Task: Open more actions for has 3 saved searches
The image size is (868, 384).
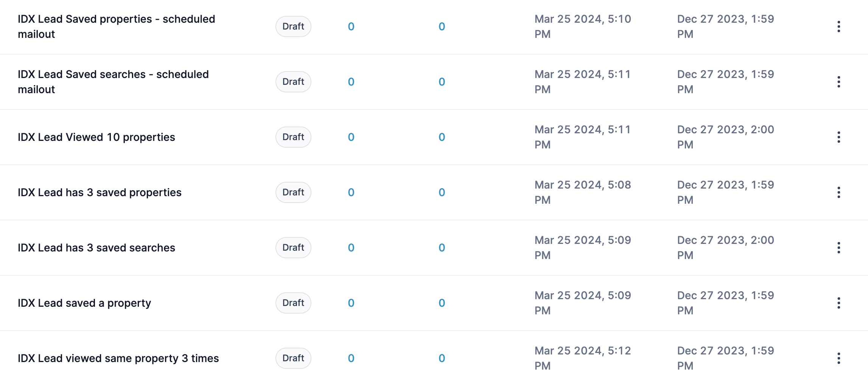Action: [x=838, y=248]
